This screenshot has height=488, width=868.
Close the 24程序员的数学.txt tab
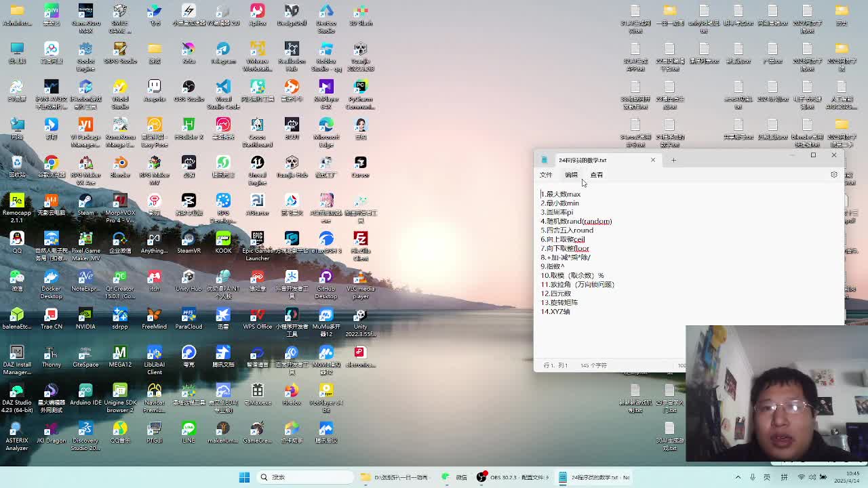(653, 161)
